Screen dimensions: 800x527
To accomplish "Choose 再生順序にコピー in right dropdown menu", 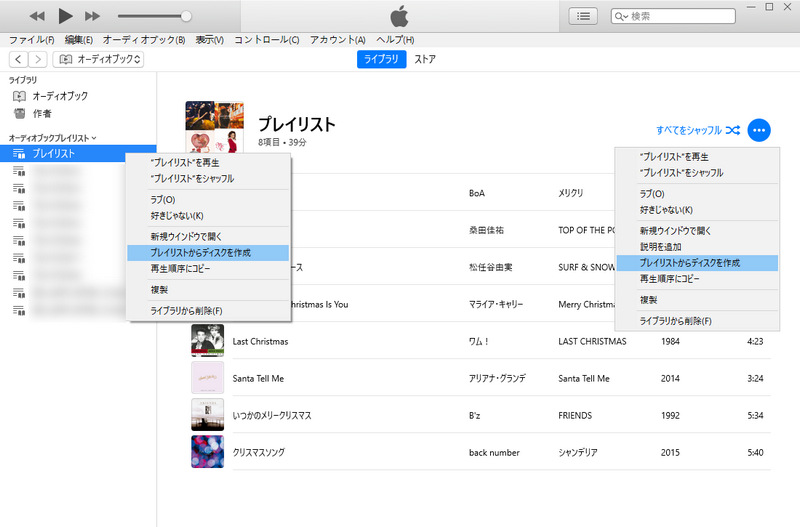I will point(697,279).
